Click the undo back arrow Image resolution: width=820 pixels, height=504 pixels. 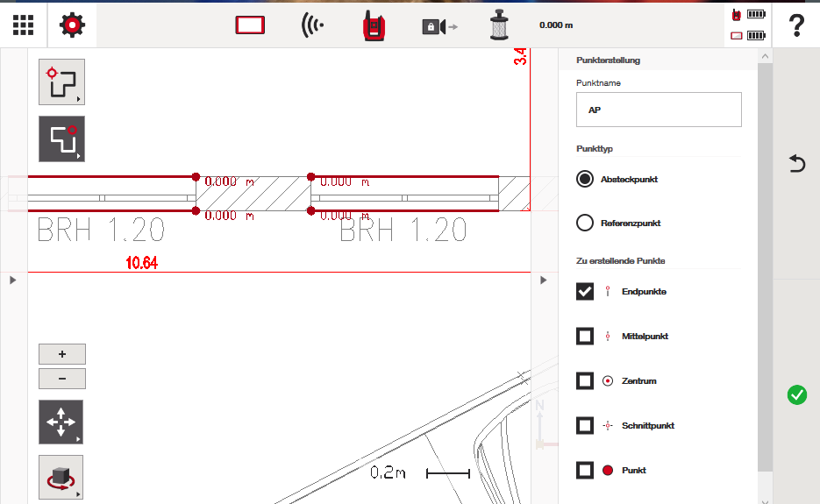point(796,164)
